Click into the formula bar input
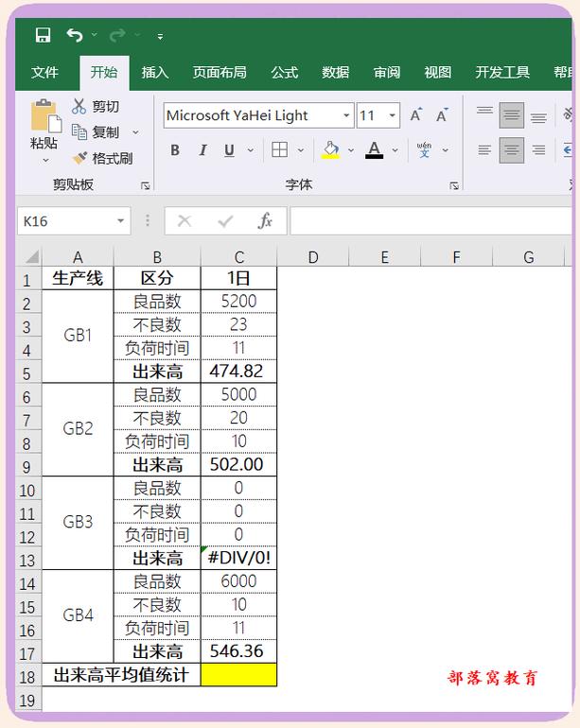Screen dimensions: 580x728 (431, 221)
